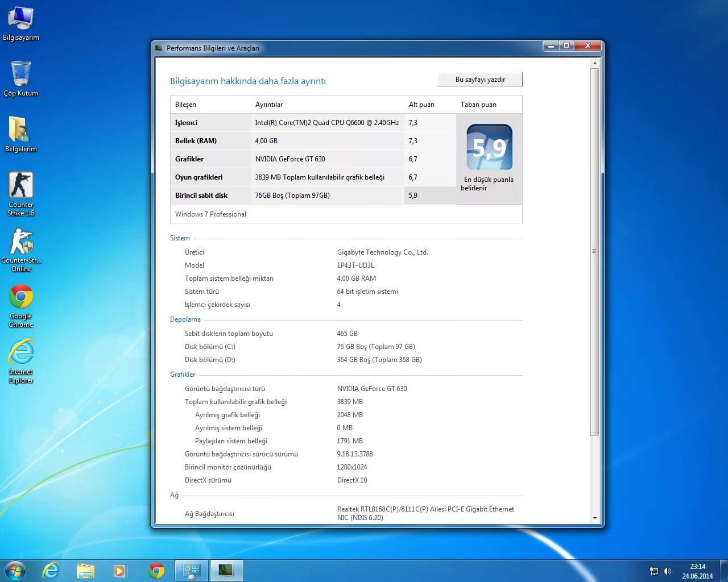
Task: Click the 1280x1024 resolution value
Action: point(352,467)
